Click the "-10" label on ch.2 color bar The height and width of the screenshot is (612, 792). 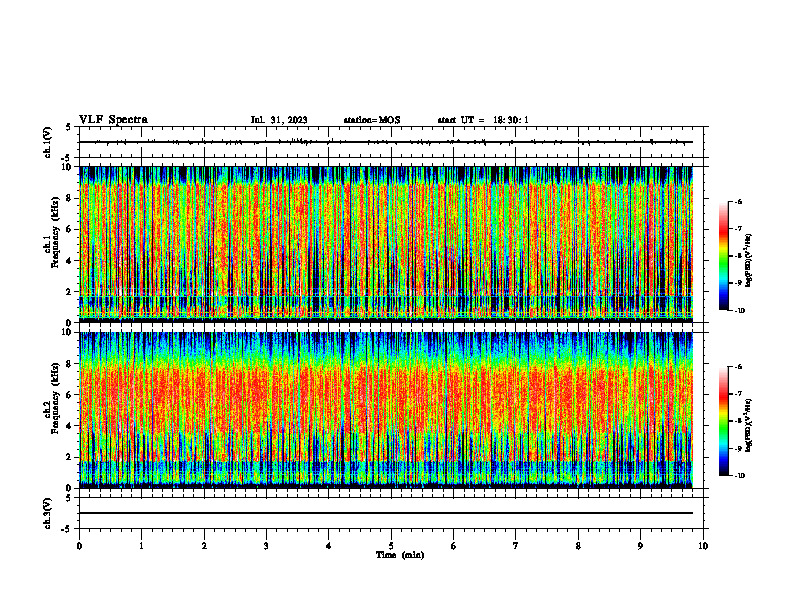click(739, 476)
